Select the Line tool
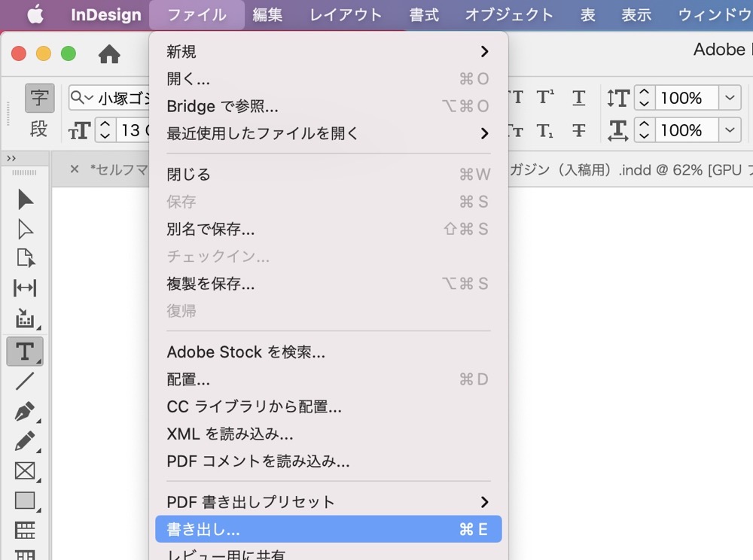 (x=25, y=381)
